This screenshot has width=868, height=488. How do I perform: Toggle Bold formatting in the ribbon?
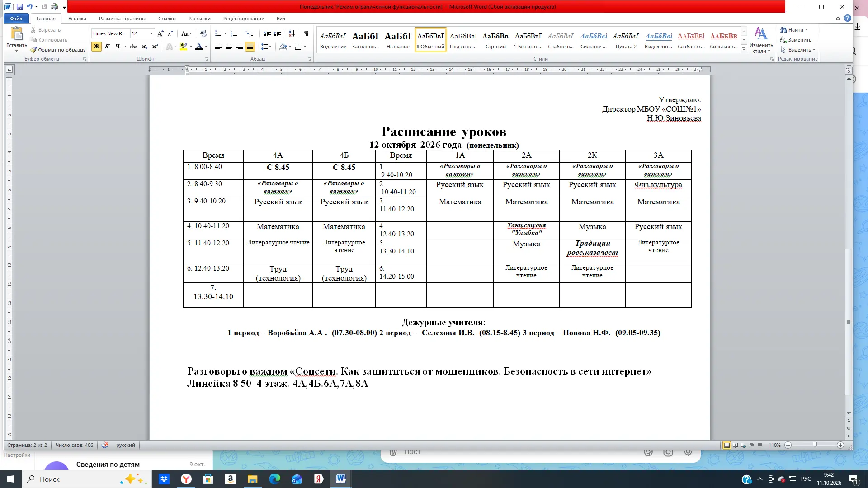[x=96, y=47]
